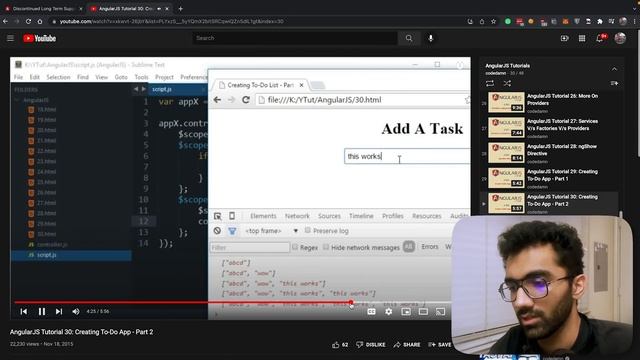Click the YouTube search input field

point(295,38)
